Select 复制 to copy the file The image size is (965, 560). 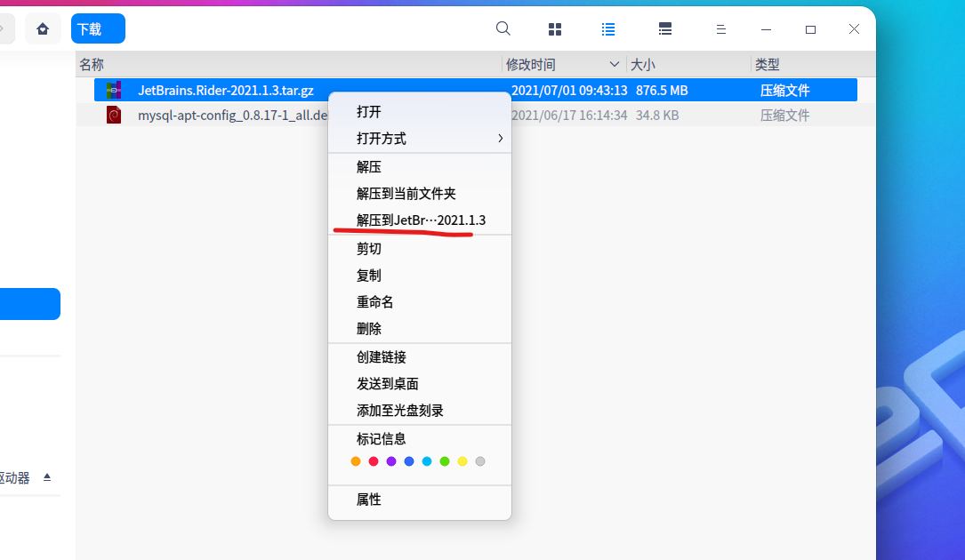tap(369, 275)
